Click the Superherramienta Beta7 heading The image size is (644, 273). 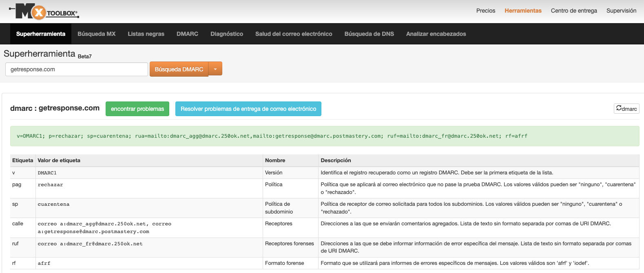click(48, 54)
